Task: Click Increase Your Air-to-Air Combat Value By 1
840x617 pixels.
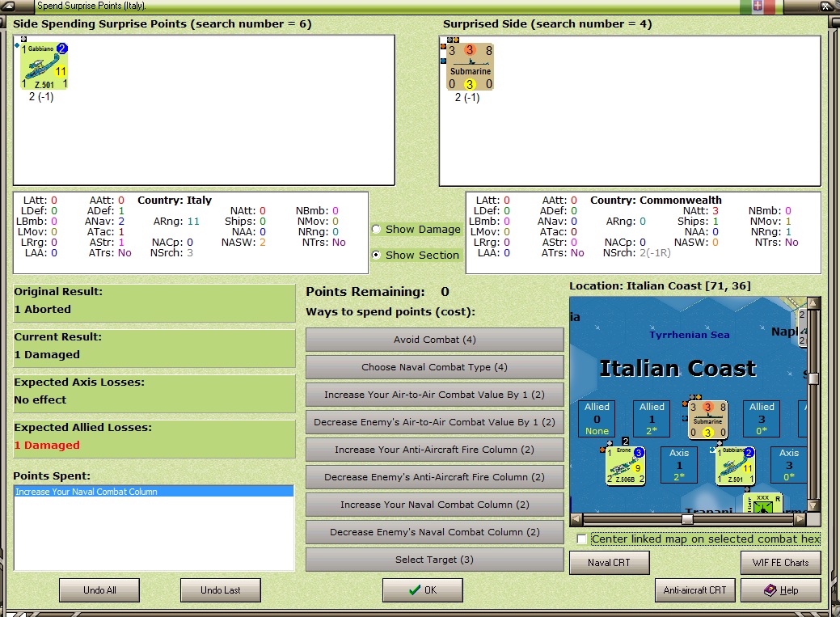Action: point(434,395)
